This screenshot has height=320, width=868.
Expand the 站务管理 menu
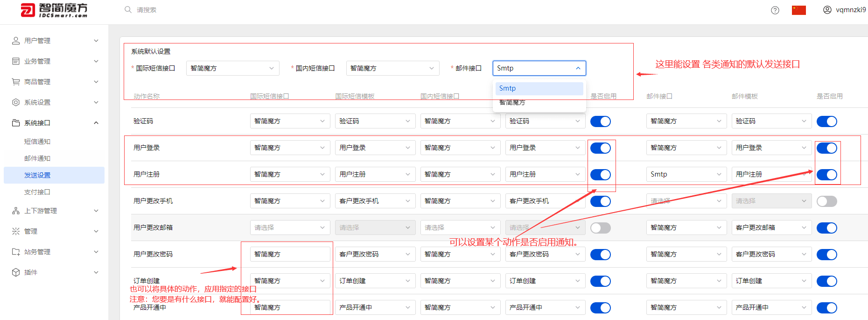click(x=96, y=252)
